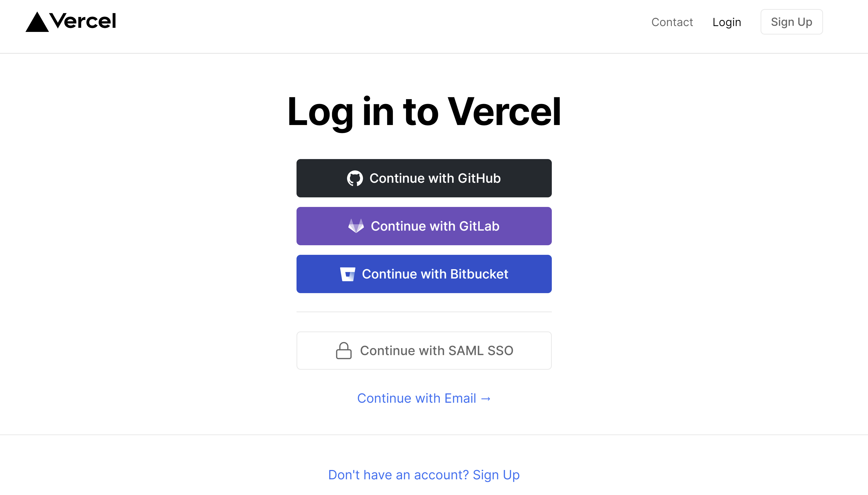Click the Vercel wordmark in header
Screen dimensions: 868x495
[83, 21]
